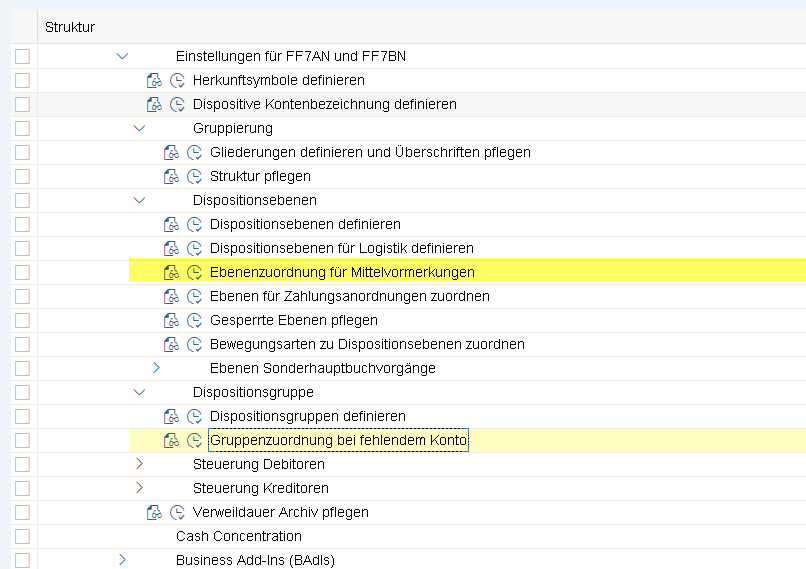
Task: Execute the Ebenenzuordnung für Mittelvormerkungen activity icon
Action: [194, 272]
